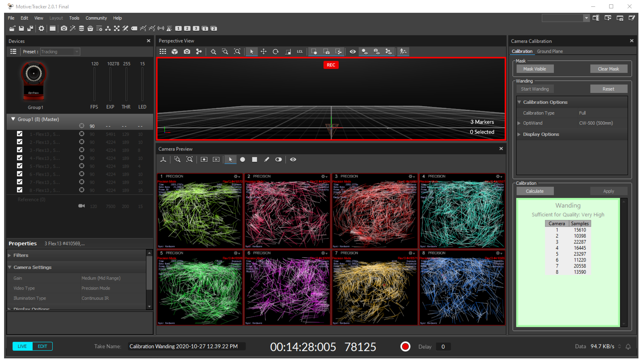644x362 pixels.
Task: Uncheck camera 1 Flex13 checkbox
Action: tap(20, 134)
